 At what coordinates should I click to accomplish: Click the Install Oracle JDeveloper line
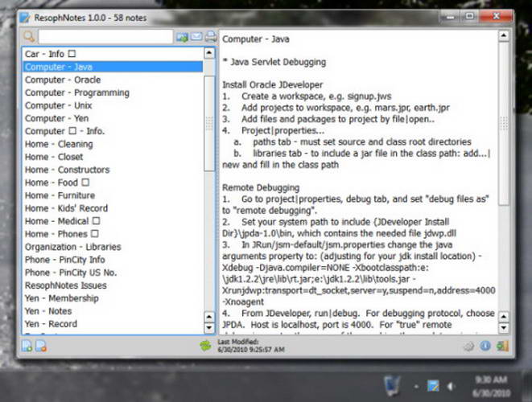coord(273,84)
